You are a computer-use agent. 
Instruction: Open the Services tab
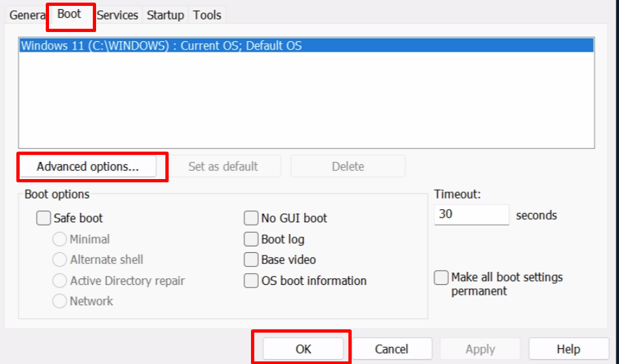pyautogui.click(x=117, y=15)
